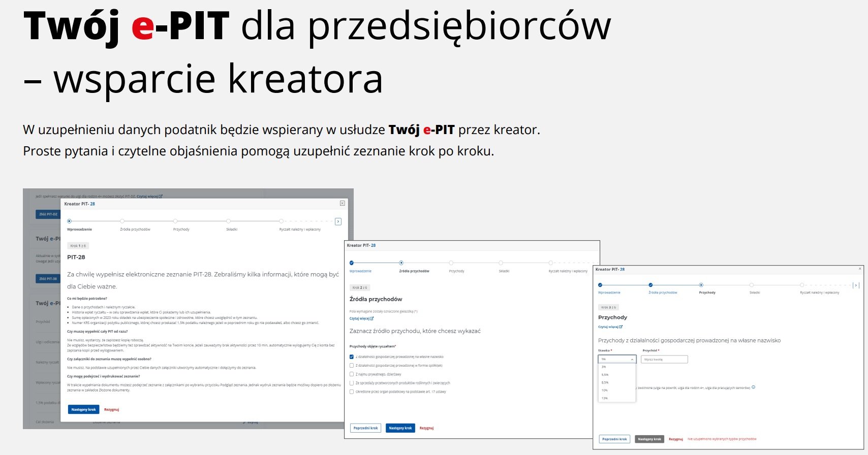
Task: Open 'Czytaj więcej' under Przychody heading
Action: (x=610, y=327)
